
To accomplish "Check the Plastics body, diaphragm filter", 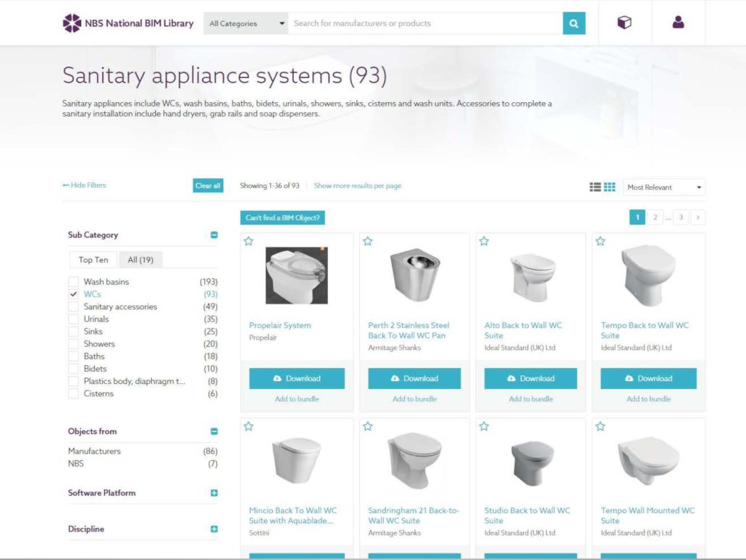I will click(x=73, y=381).
